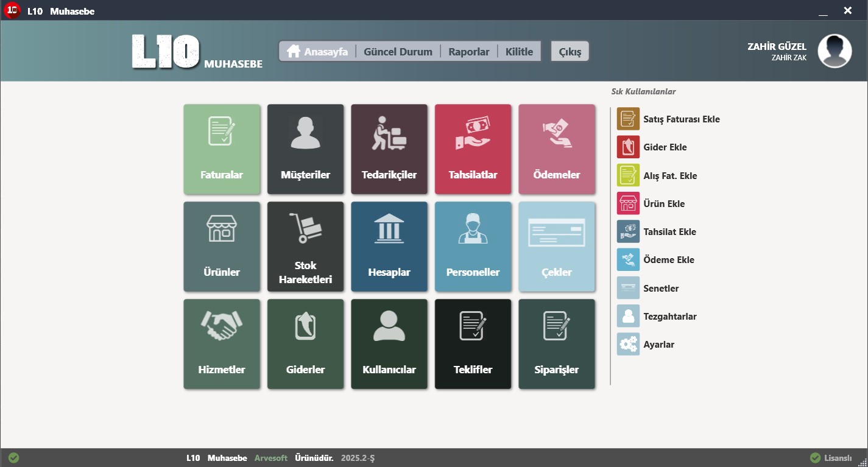Image resolution: width=868 pixels, height=467 pixels.
Task: Open the Raporlar tab
Action: (468, 52)
